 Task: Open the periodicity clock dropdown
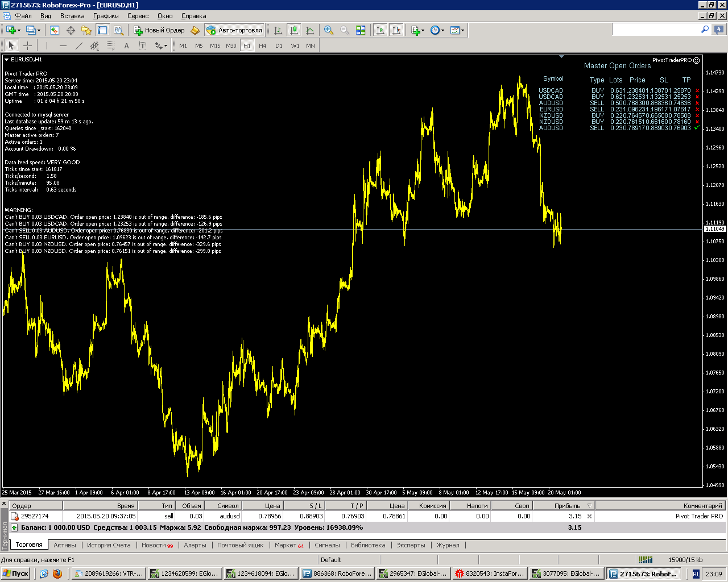(x=437, y=30)
